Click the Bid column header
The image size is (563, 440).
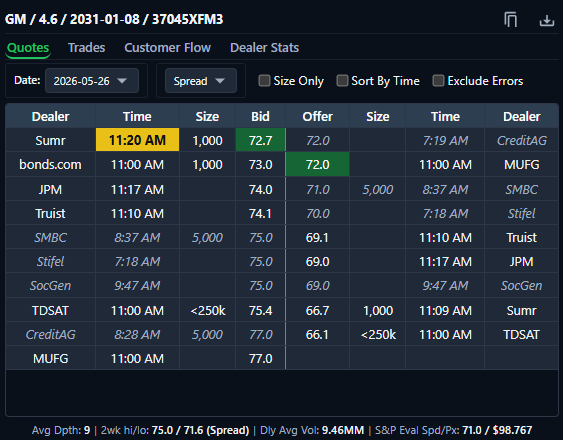[x=260, y=116]
